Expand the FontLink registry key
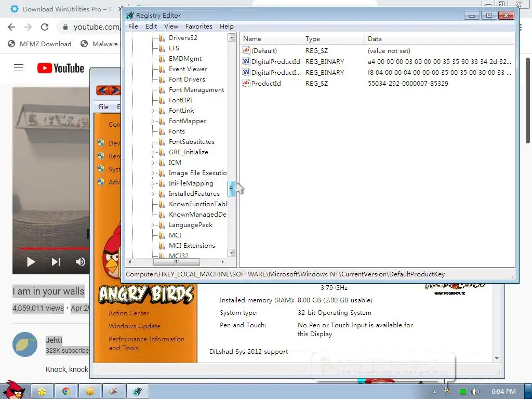This screenshot has height=399, width=532. pyautogui.click(x=153, y=111)
